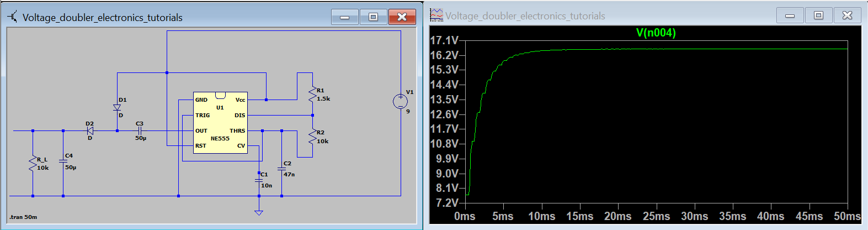
Task: Click capacitor C3 symbol
Action: point(140,131)
